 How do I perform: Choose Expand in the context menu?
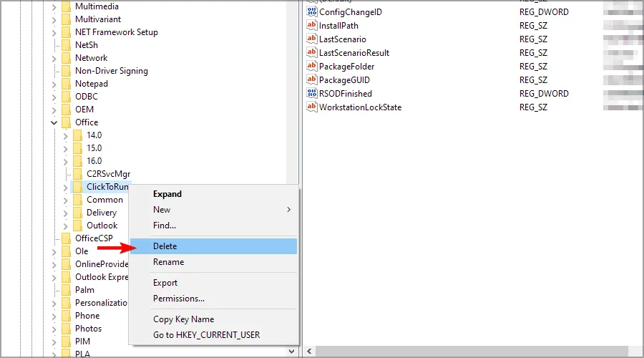[x=213, y=194]
